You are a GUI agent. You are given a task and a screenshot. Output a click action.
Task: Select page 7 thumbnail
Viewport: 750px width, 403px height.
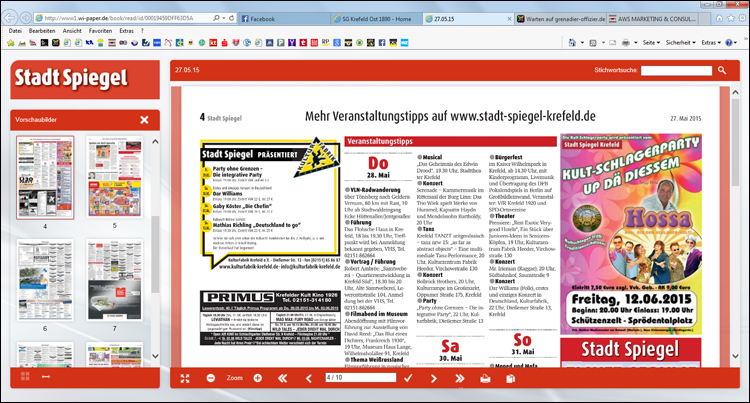tap(114, 280)
